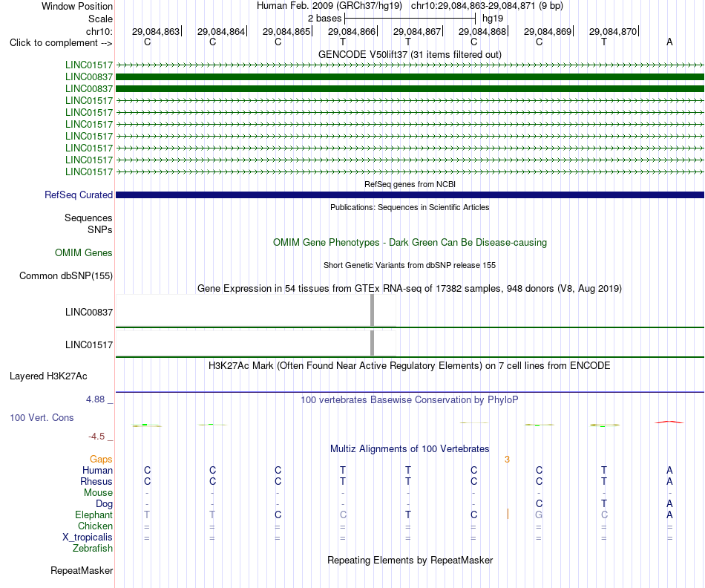This screenshot has width=705, height=588.
Task: Click the Layered H3K27Ac track label
Action: click(48, 376)
